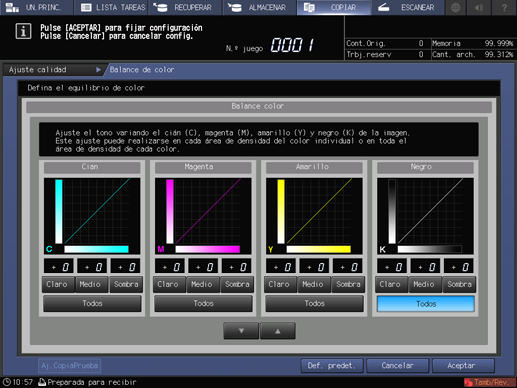The height and width of the screenshot is (388, 517).
Task: Click the Amarillo tone curve graph
Action: (x=314, y=216)
